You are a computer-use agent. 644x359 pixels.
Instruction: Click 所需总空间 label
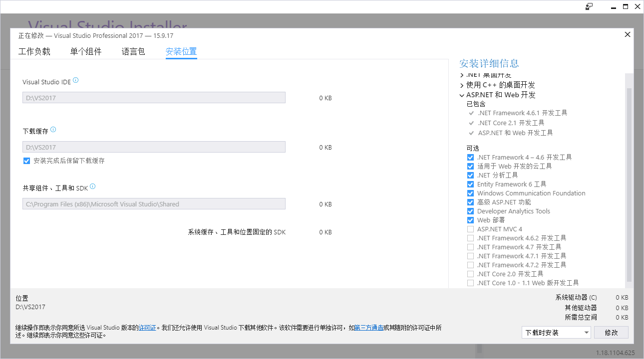click(581, 317)
